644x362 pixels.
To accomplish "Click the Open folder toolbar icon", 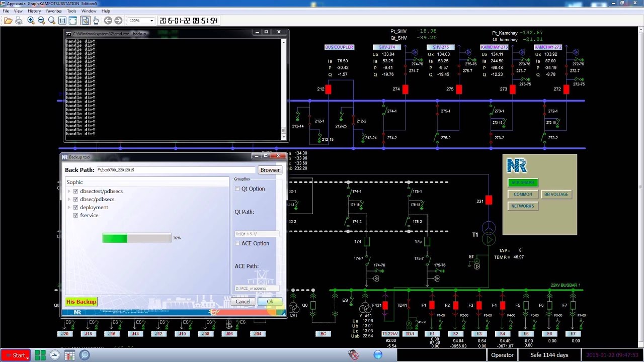I will tap(8, 21).
